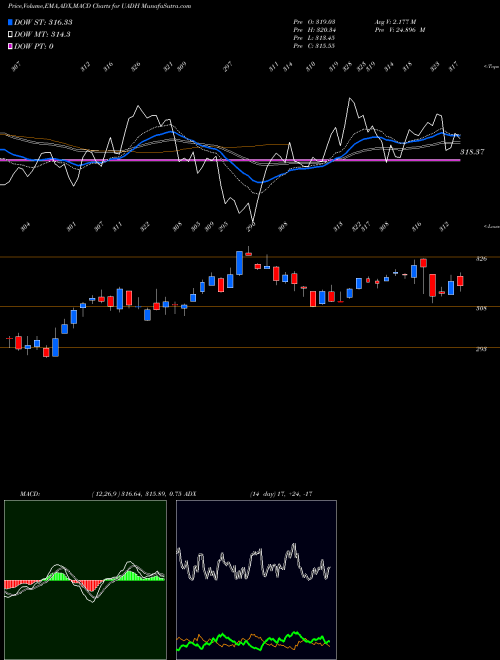Click the 'Pre O: 319.03' value
The width and height of the screenshot is (500, 660).
pyautogui.click(x=314, y=21)
